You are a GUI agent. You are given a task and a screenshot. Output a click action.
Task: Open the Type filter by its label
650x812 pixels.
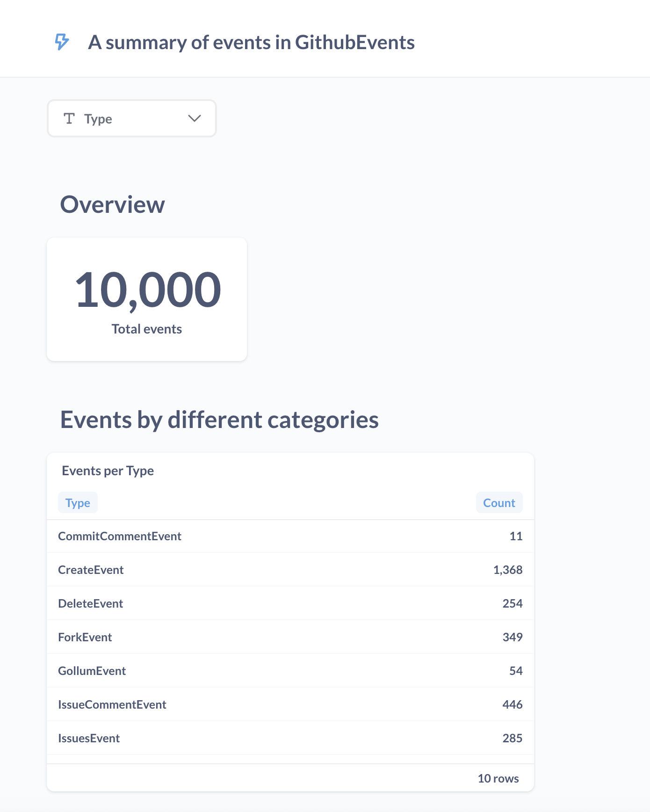(98, 119)
